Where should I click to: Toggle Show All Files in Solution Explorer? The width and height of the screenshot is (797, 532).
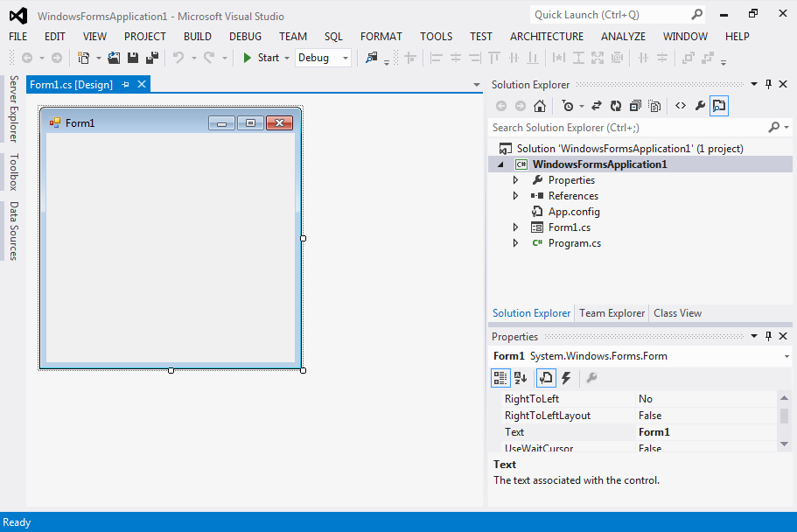pos(654,106)
